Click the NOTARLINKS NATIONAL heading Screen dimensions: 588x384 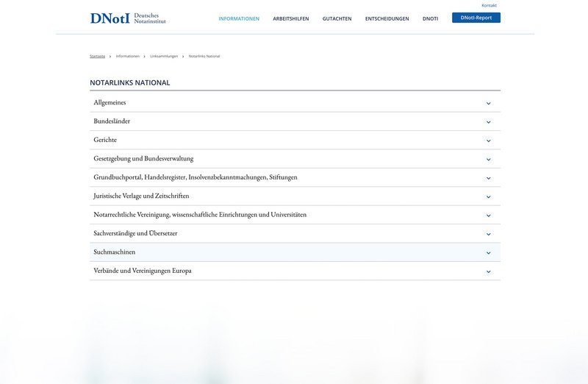click(x=130, y=82)
